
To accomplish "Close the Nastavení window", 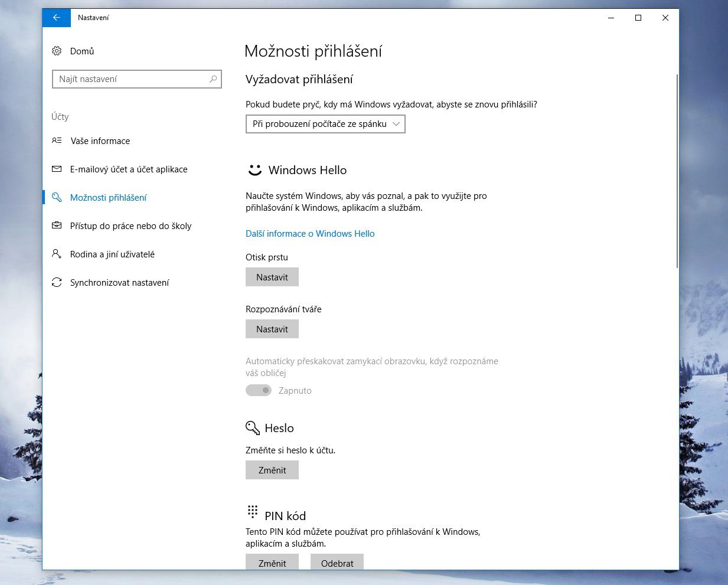I will (665, 18).
